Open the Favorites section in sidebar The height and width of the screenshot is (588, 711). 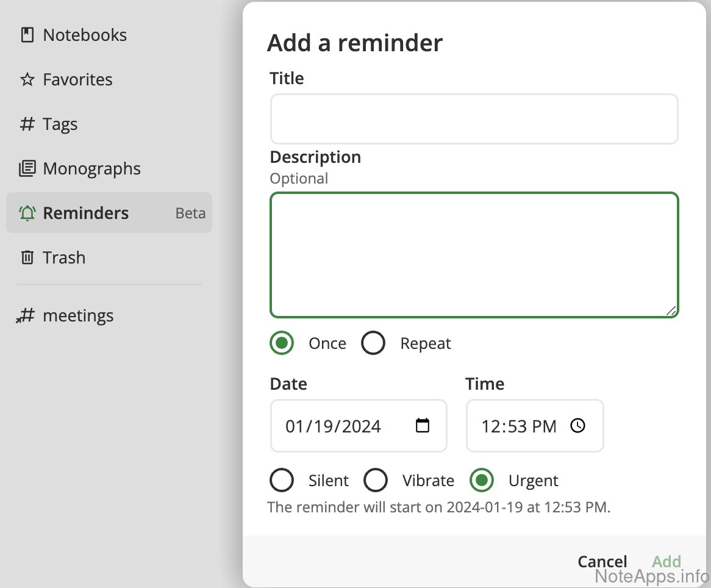point(77,80)
